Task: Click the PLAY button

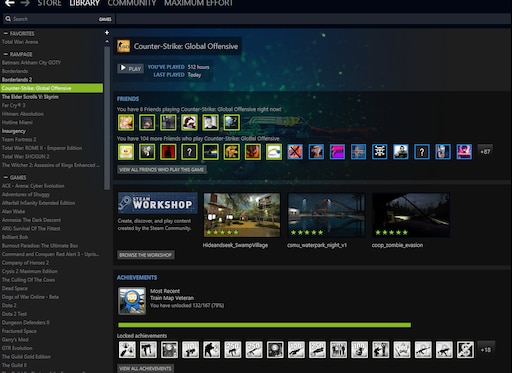Action: (130, 68)
